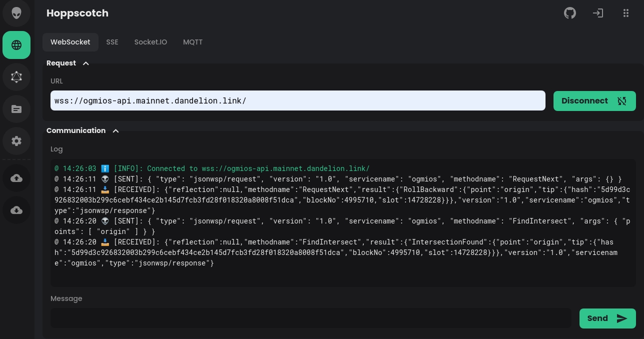Switch to the MQTT tab

click(192, 42)
